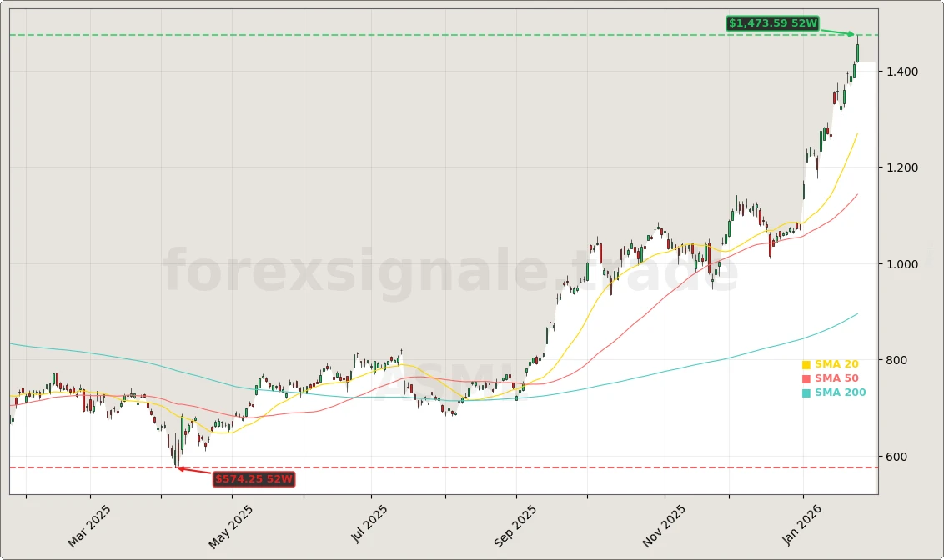944x560 pixels.
Task: Click the red $574.25 52W price badge
Action: [x=254, y=479]
